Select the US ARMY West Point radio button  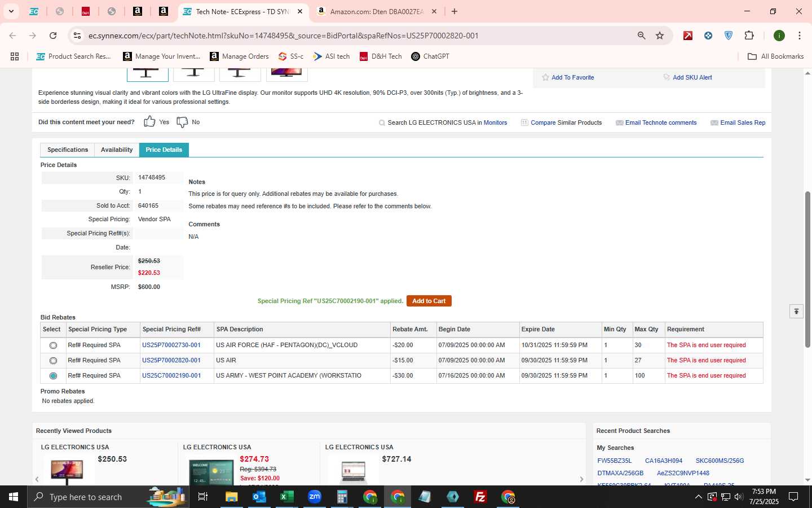tap(53, 376)
